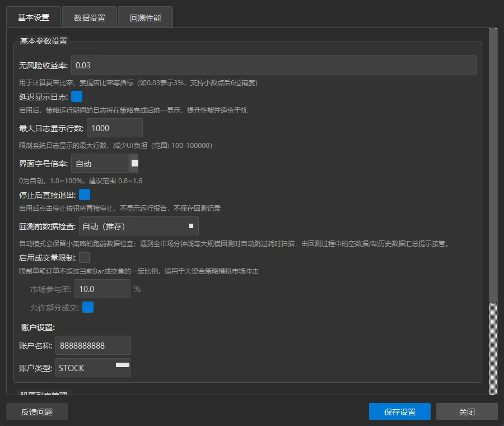Toggle the 停止后直接退出 checkbox

pyautogui.click(x=85, y=195)
